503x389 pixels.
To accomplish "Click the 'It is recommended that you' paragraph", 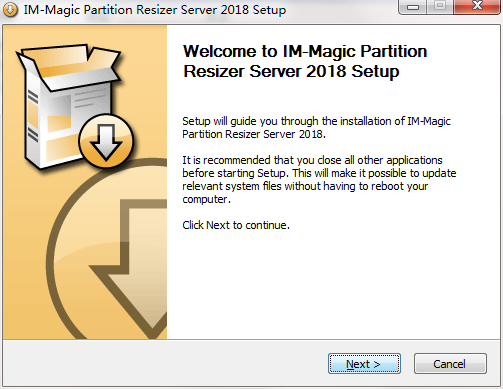I will [319, 180].
